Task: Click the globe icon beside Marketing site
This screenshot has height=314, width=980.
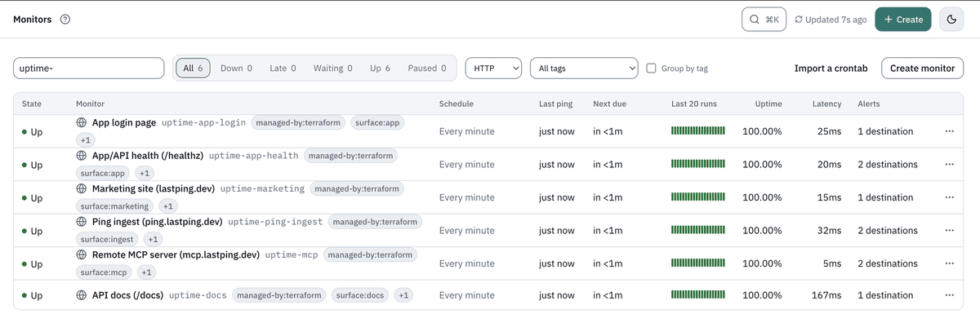Action: pos(82,188)
